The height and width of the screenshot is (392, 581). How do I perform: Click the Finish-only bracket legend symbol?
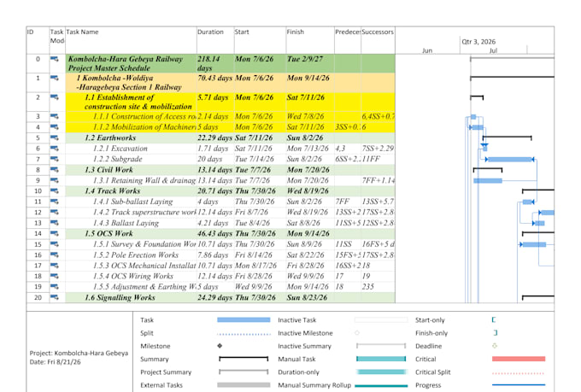pos(496,333)
